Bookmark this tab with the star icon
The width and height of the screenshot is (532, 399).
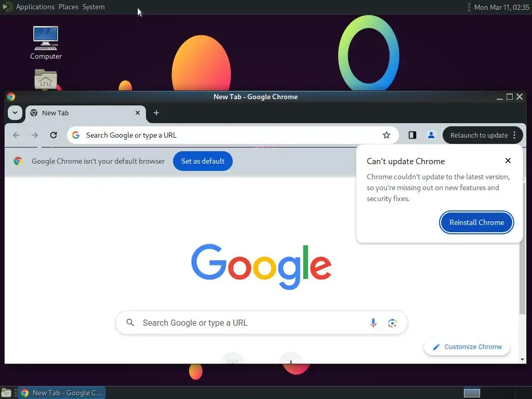pyautogui.click(x=387, y=135)
